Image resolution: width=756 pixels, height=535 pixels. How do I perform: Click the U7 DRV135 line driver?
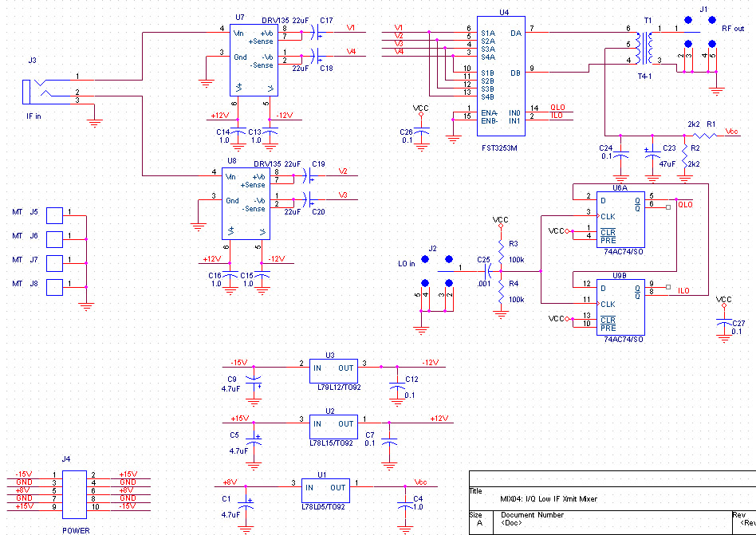click(254, 60)
